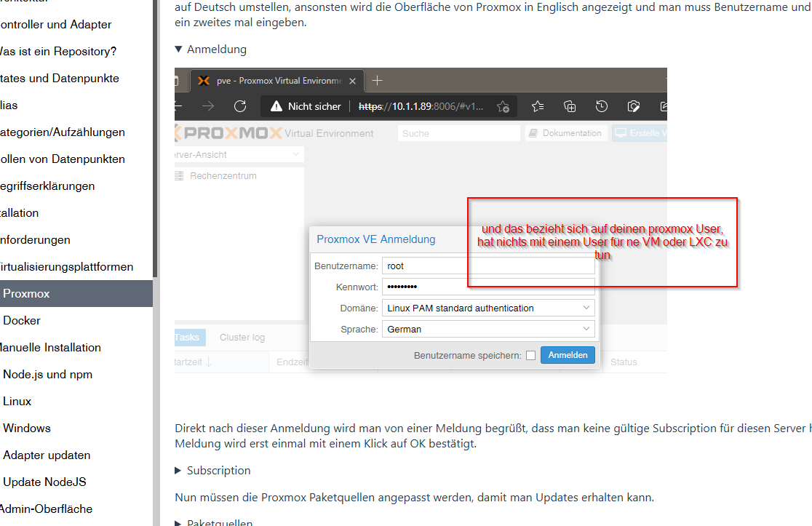Screen dimensions: 812x526
Task: Open Adapter updaten sidebar entry
Action: pyautogui.click(x=47, y=455)
